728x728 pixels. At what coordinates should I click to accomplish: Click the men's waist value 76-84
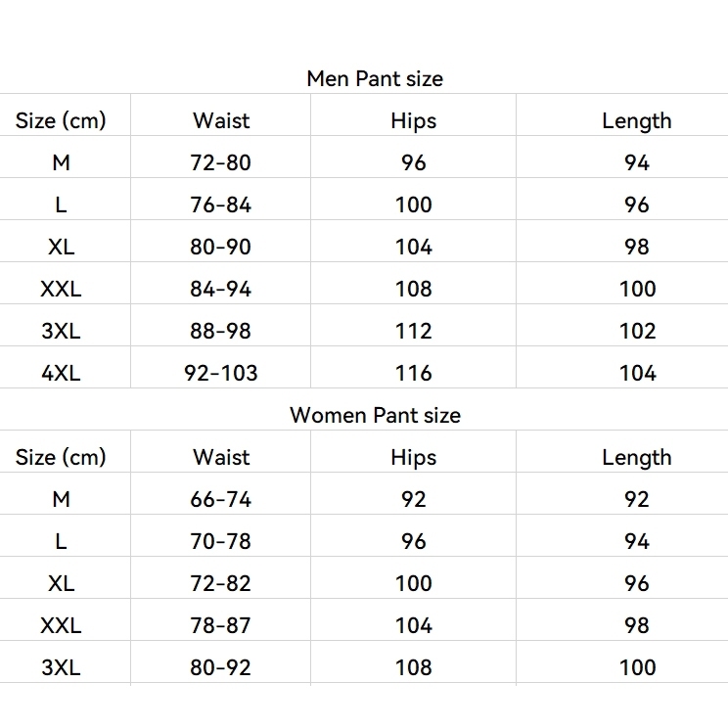221,205
